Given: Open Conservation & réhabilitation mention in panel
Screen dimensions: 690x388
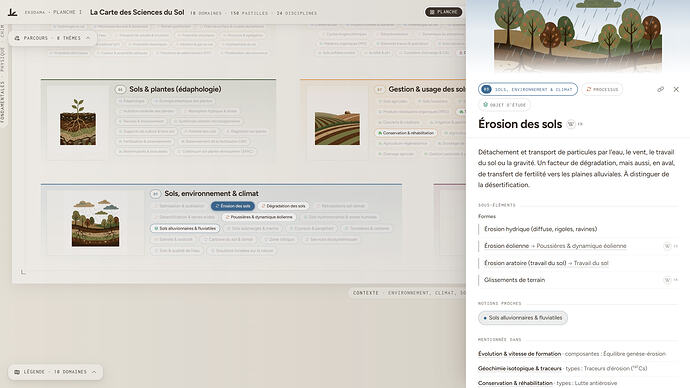Looking at the screenshot, I should 515,383.
